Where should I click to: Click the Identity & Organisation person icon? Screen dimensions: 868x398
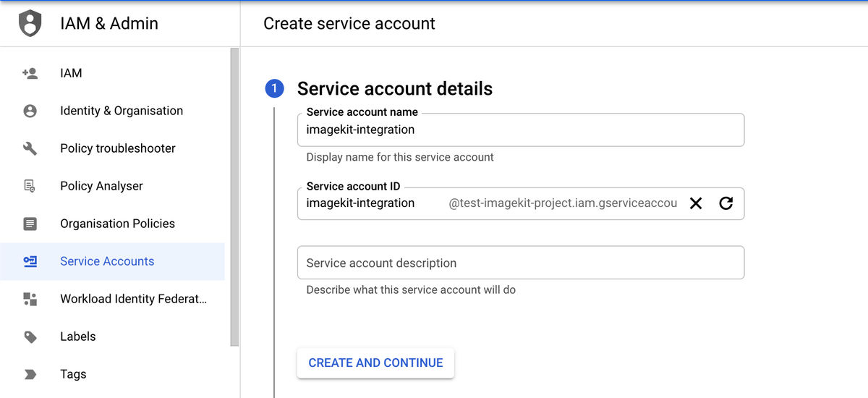tap(30, 111)
